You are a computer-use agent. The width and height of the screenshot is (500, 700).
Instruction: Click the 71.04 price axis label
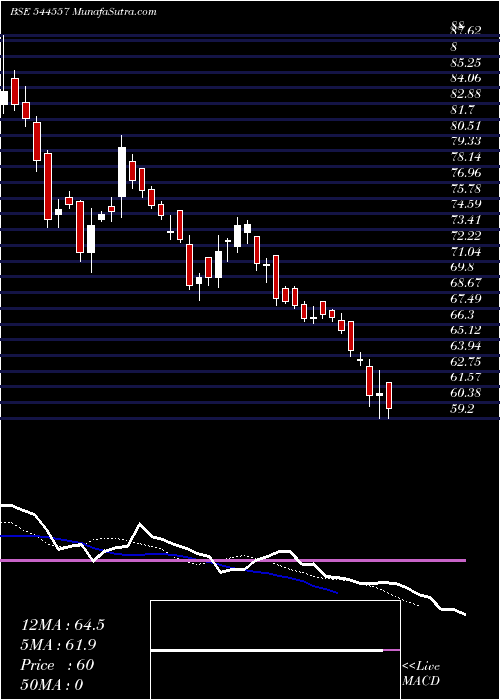tap(466, 252)
